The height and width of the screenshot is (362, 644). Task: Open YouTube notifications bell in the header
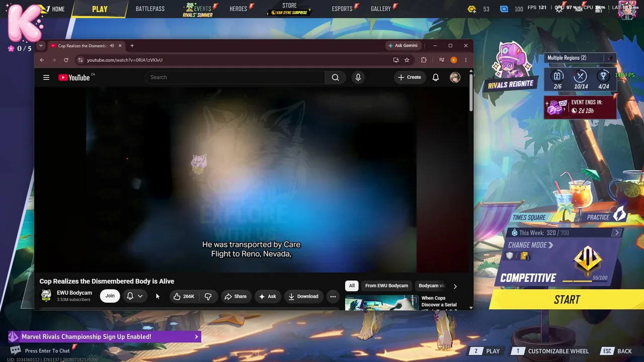(x=436, y=77)
